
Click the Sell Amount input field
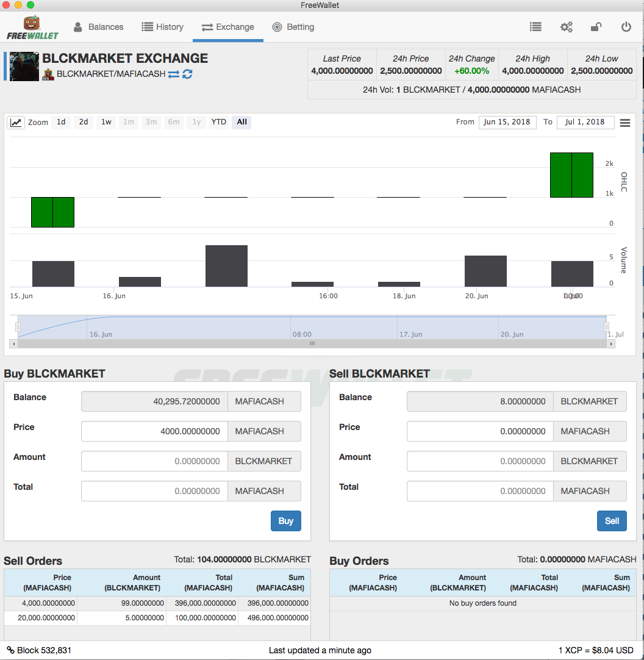coord(481,461)
